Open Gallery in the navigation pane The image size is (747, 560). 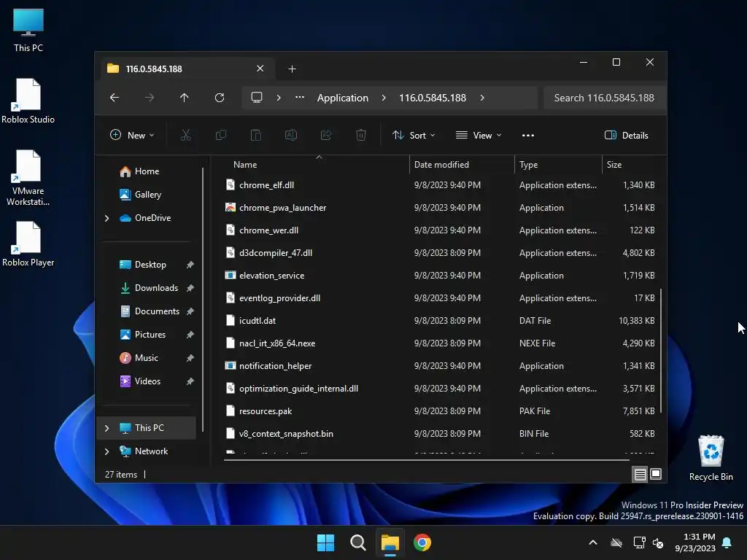[147, 195]
